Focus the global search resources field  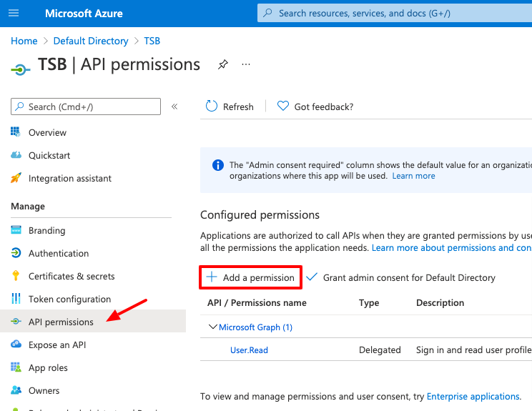[395, 14]
